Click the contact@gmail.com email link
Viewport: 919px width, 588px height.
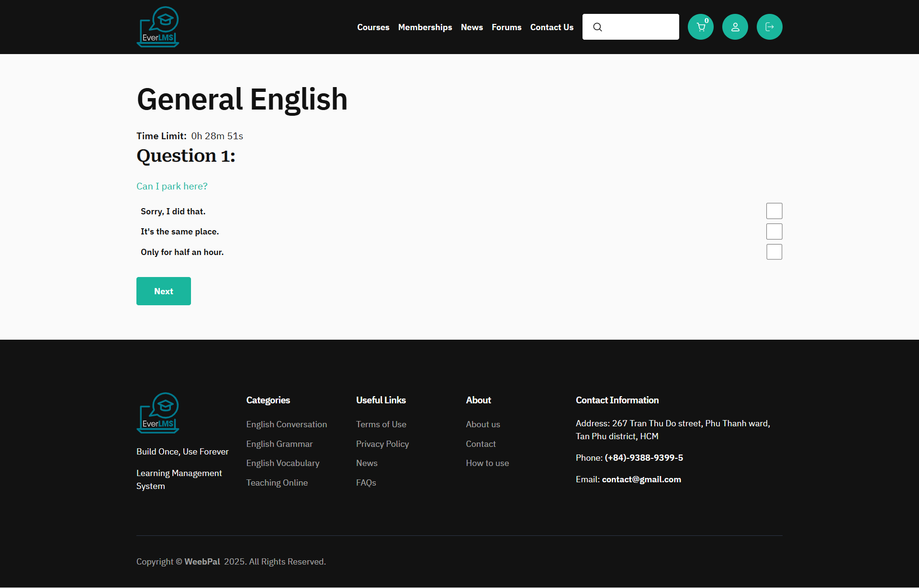pyautogui.click(x=641, y=479)
